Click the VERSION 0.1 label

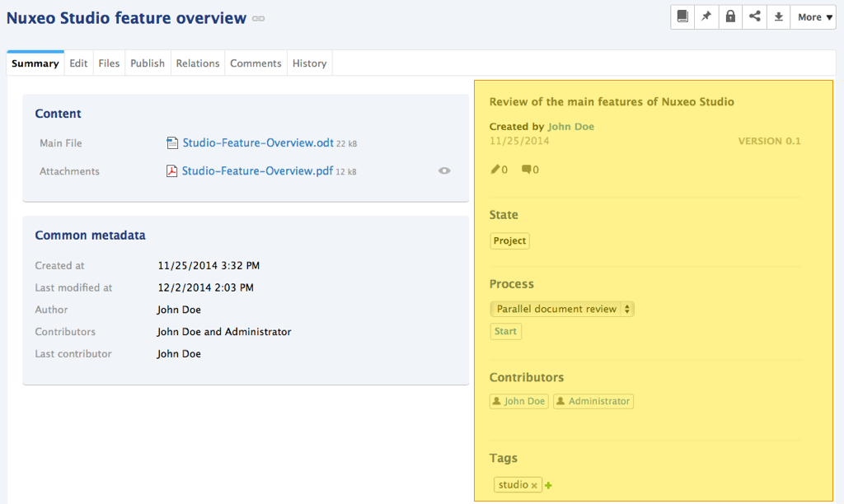pos(769,141)
